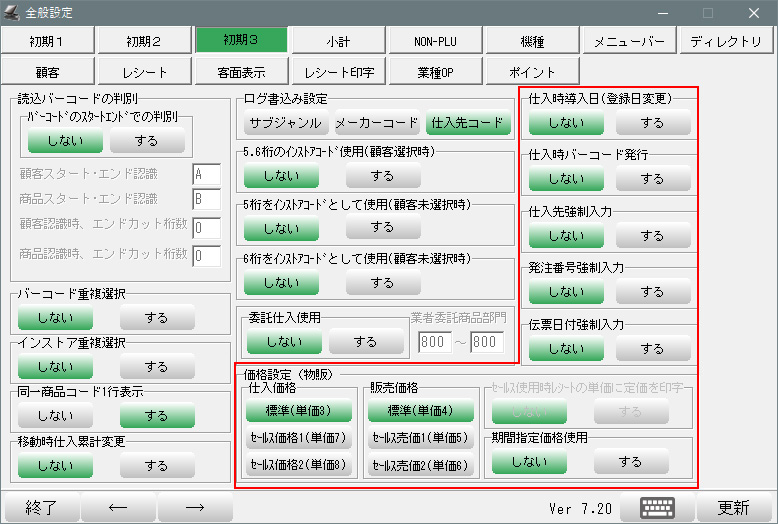778x524 pixels.
Task: Switch to the 初期1 tab
Action: pos(46,41)
